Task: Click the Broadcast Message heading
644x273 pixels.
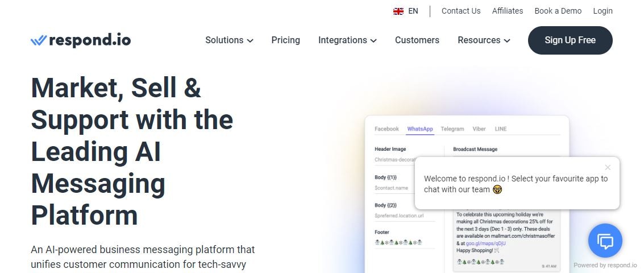Action: [475, 149]
